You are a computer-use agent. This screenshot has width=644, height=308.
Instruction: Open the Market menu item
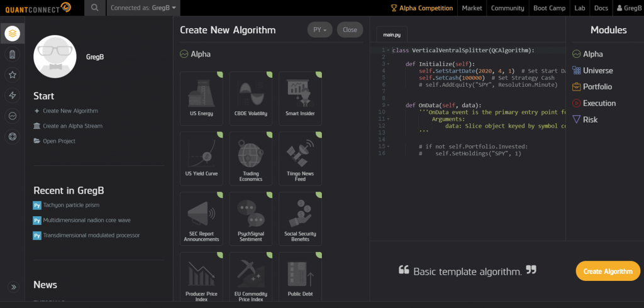(472, 8)
